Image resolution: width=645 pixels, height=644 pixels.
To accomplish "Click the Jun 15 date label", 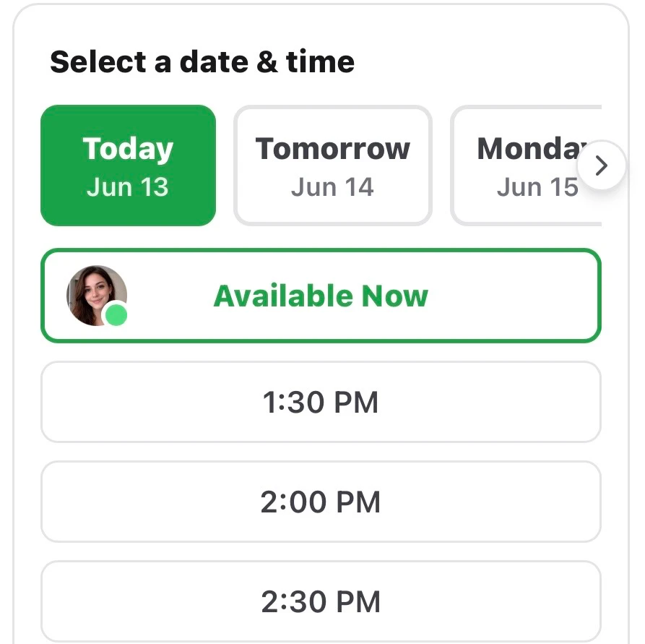I will (537, 187).
